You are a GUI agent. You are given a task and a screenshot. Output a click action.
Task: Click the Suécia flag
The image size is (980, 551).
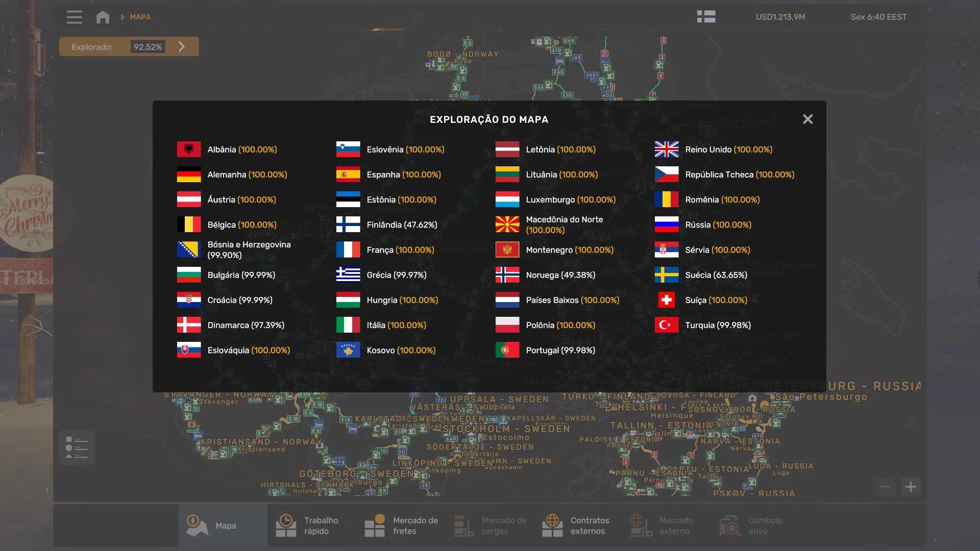point(666,275)
